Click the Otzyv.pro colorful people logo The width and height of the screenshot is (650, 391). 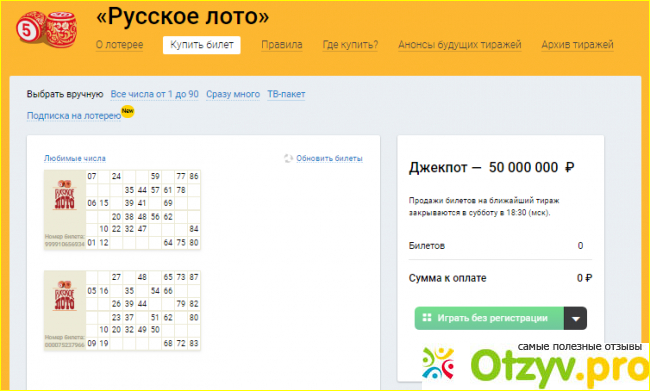click(x=438, y=362)
